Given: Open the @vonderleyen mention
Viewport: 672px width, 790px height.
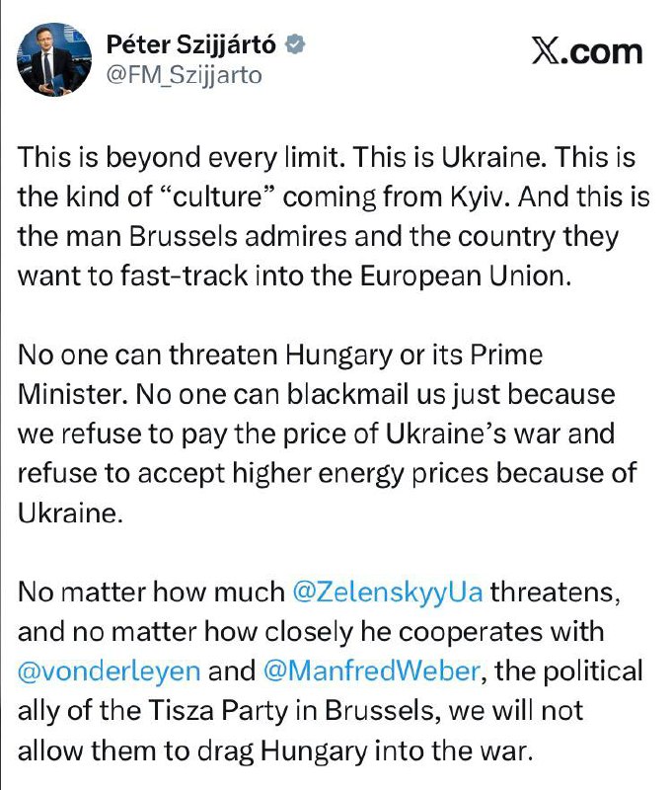Looking at the screenshot, I should [109, 672].
